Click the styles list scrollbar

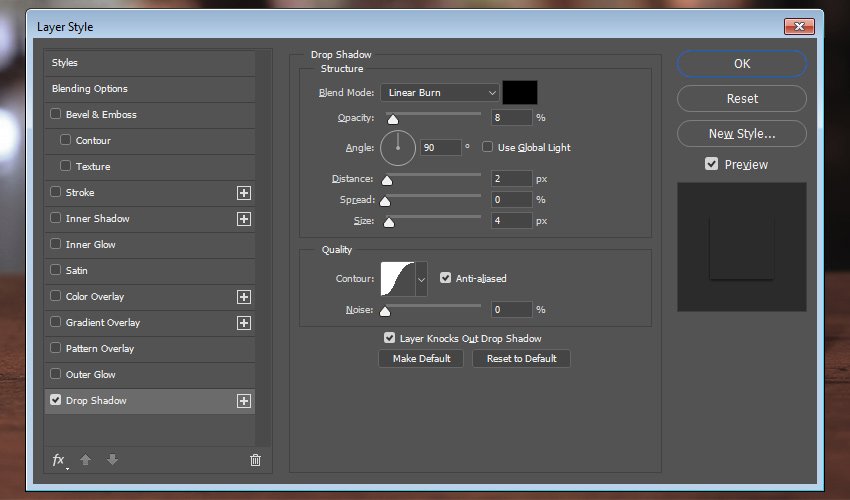point(263,248)
